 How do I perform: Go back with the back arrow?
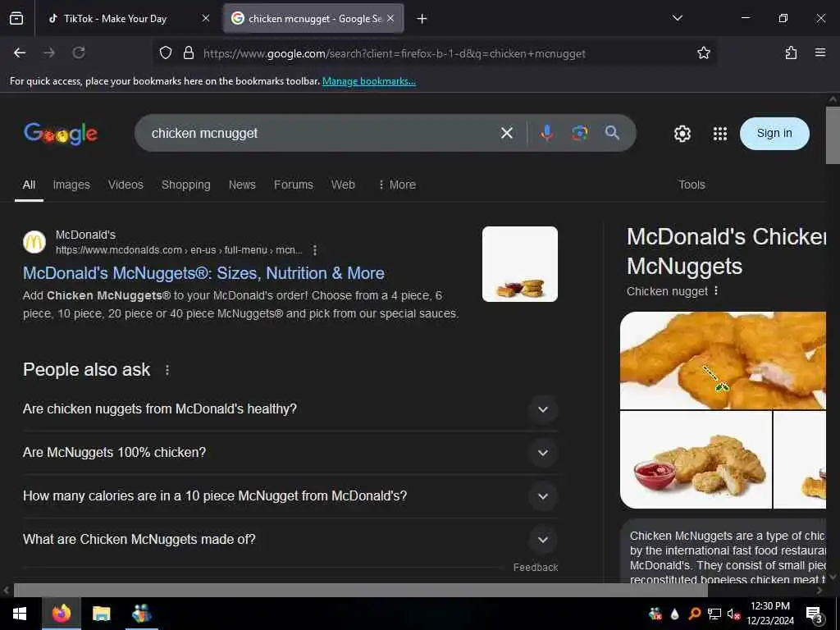(x=20, y=53)
